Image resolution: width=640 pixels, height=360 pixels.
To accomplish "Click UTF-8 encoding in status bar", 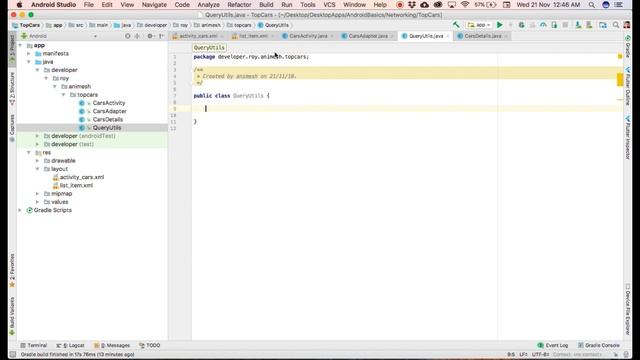I will 540,354.
